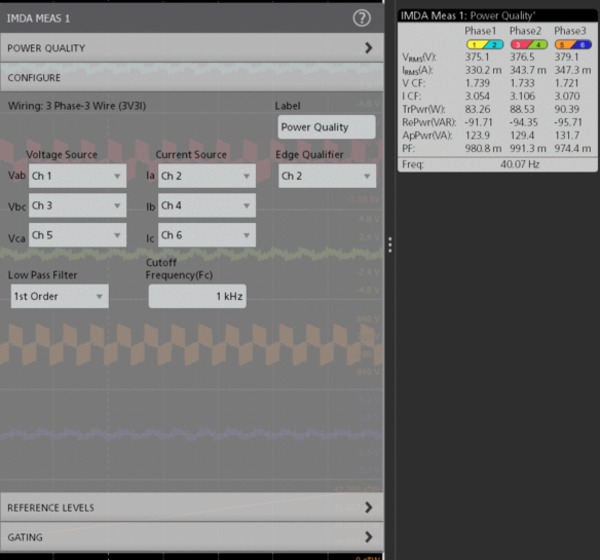
Task: Click the Phase1 V CF value 1.739
Action: pos(477,83)
